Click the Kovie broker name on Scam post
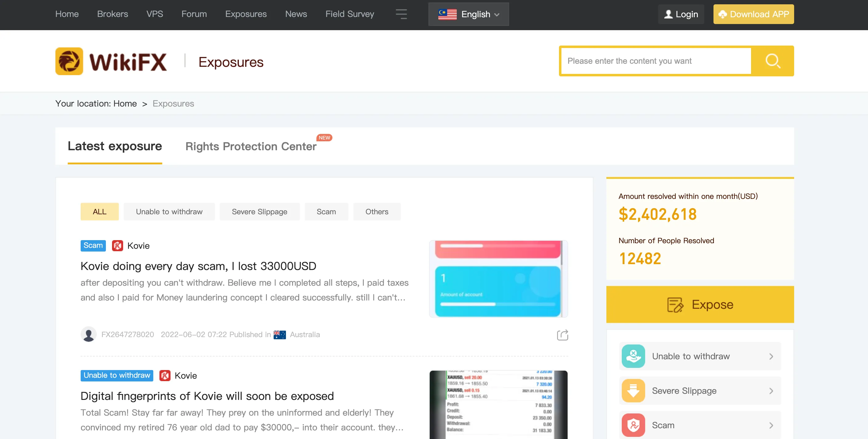This screenshot has width=868, height=439. 139,246
